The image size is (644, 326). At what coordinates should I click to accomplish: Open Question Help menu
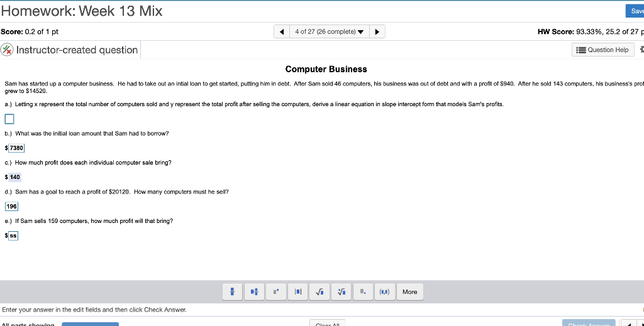tap(603, 50)
